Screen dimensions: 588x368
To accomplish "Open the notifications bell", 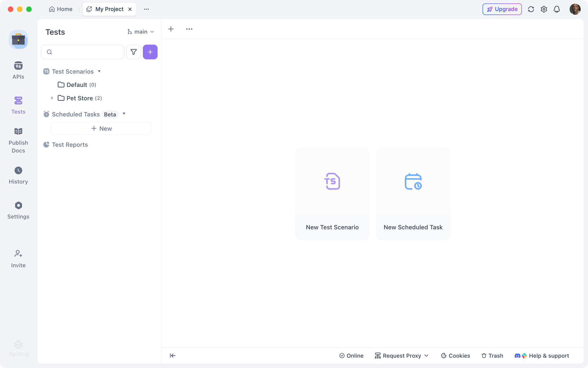I will 557,9.
